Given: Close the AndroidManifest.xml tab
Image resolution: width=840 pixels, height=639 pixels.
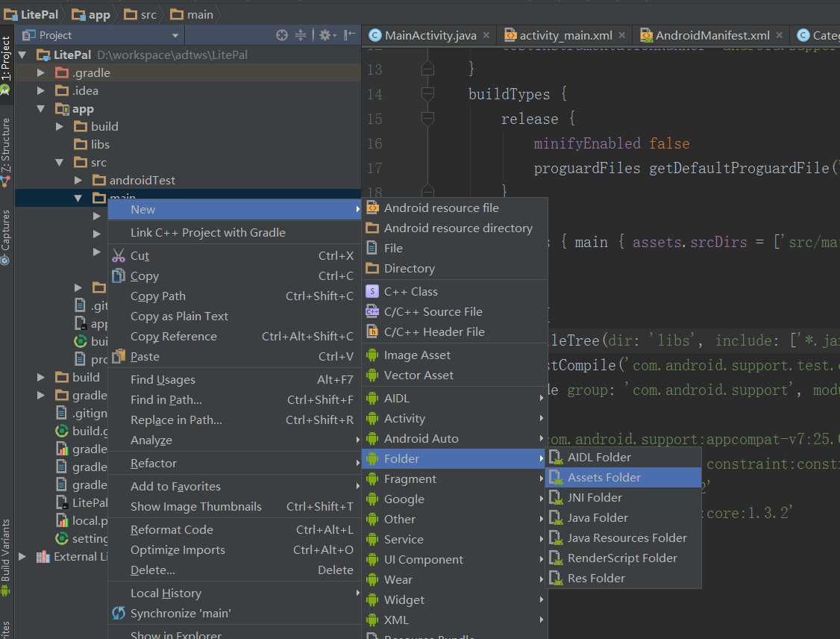Looking at the screenshot, I should 779,35.
